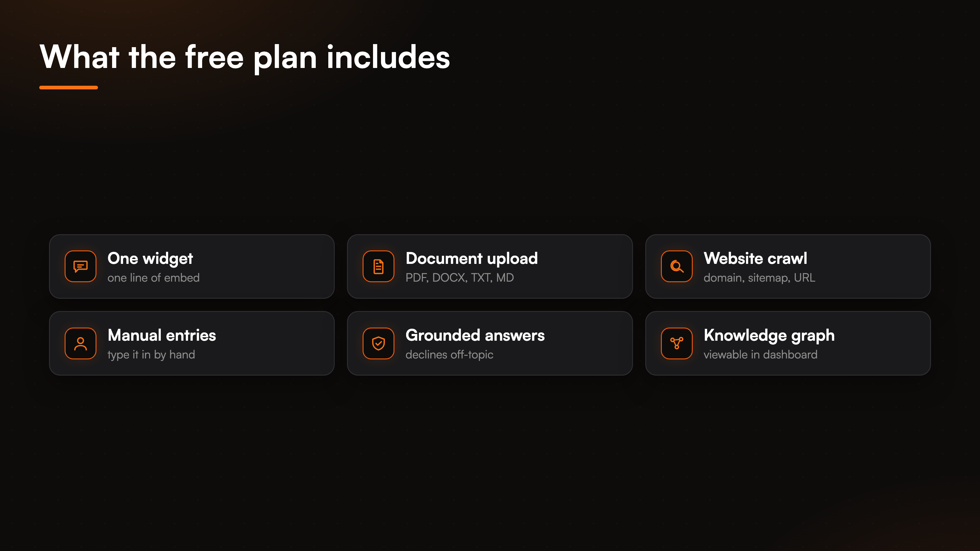
Task: Select the Document upload heading
Action: [471, 259]
